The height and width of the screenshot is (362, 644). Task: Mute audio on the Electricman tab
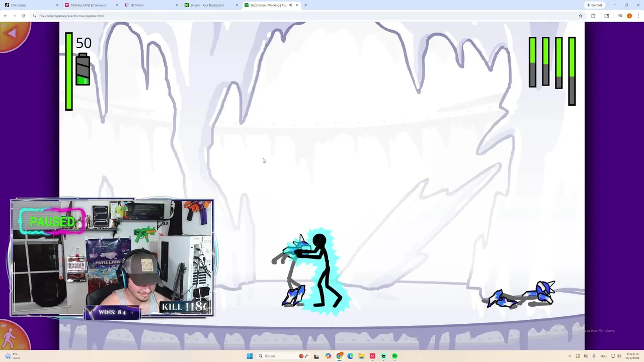click(x=290, y=5)
